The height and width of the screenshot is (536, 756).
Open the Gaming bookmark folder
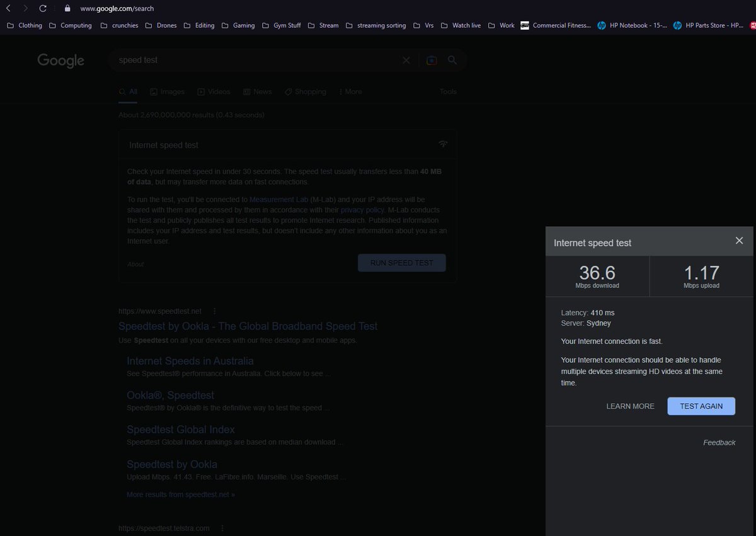(x=238, y=26)
